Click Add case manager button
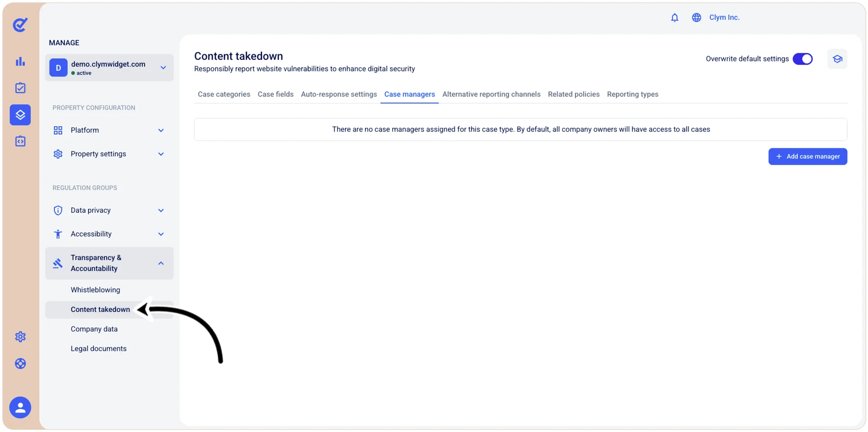This screenshot has height=432, width=868. click(808, 157)
